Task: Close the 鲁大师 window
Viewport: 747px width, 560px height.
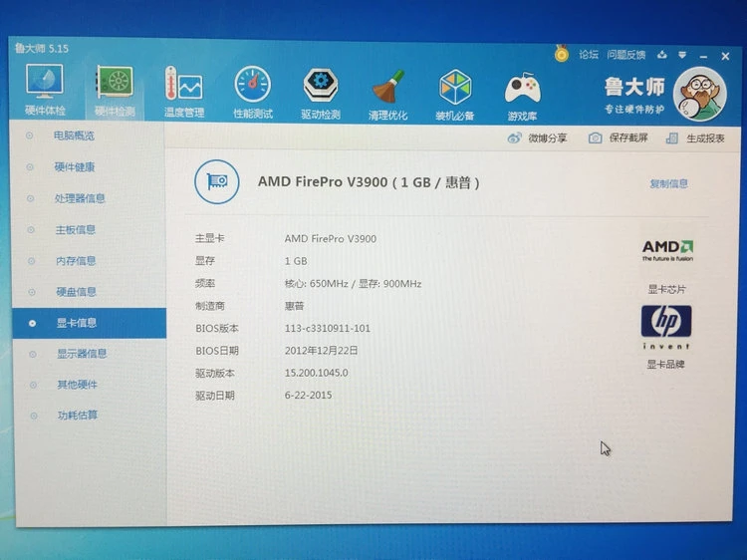Action: [725, 56]
